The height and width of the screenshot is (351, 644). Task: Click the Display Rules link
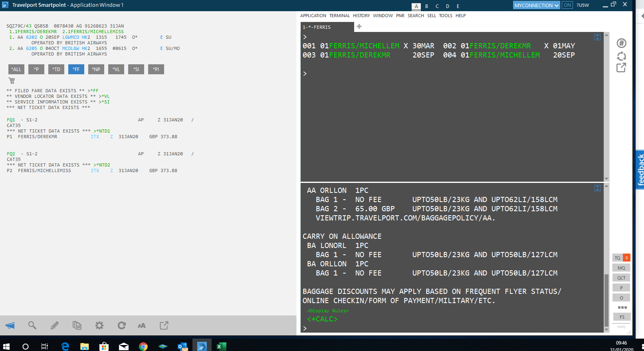328,311
